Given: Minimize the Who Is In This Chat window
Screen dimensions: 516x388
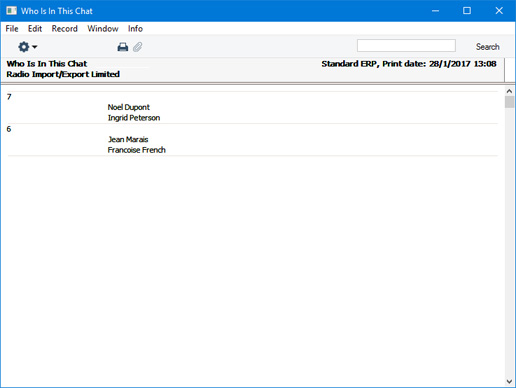Looking at the screenshot, I should pyautogui.click(x=435, y=11).
